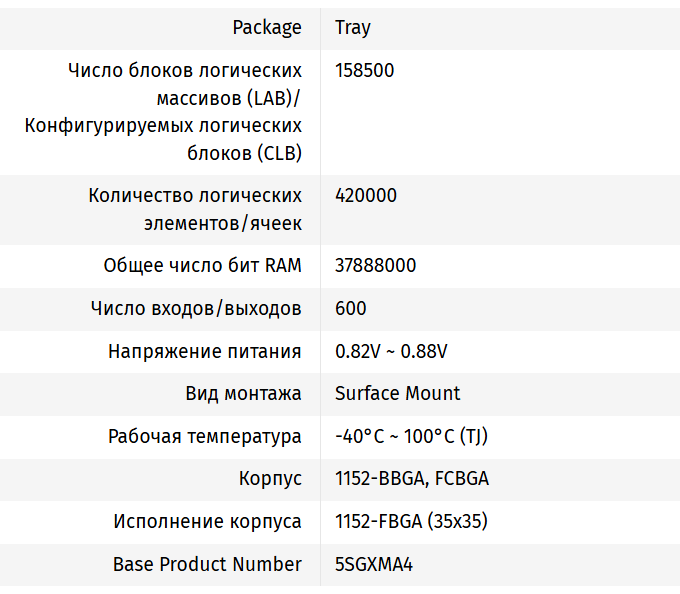Select the RAM bits value 37888000

pyautogui.click(x=376, y=265)
